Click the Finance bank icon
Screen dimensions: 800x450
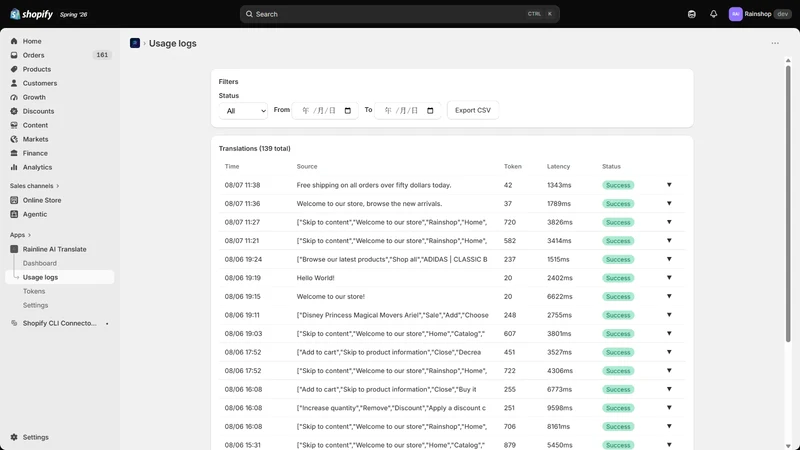14,153
